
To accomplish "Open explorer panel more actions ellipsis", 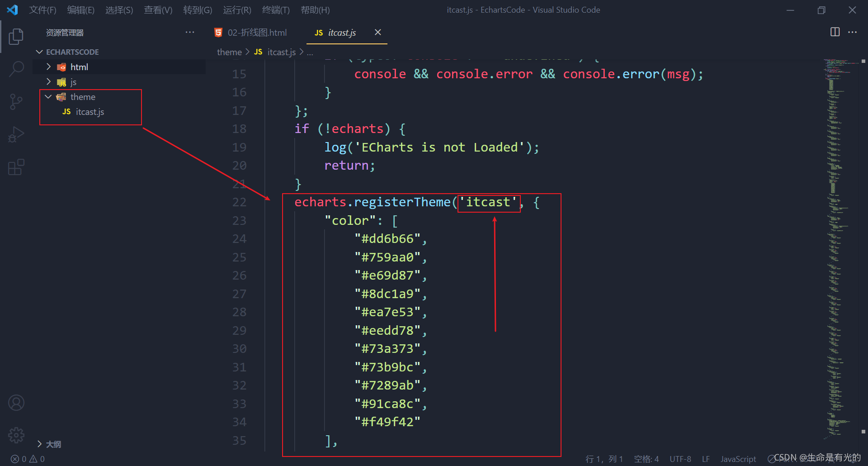I will click(x=190, y=32).
